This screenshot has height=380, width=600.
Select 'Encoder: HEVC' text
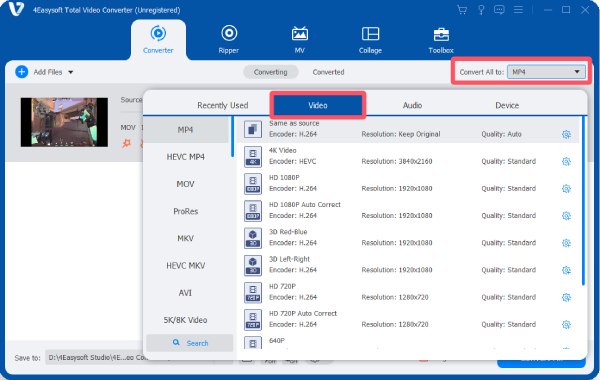293,161
